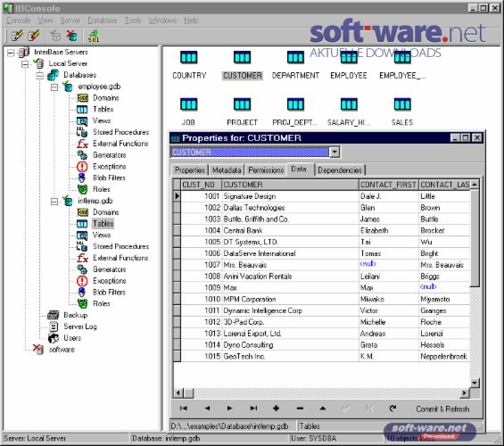Open the Database menu
Screen dimensions: 504x446
(x=103, y=21)
